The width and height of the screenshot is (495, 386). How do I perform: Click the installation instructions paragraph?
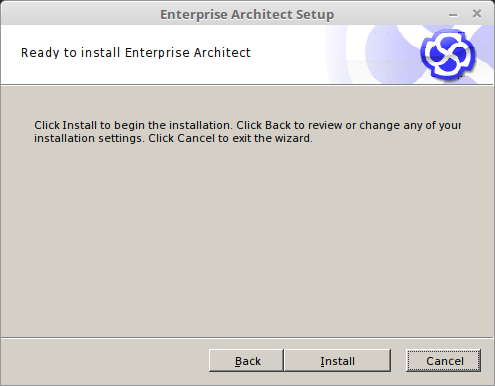pos(247,131)
